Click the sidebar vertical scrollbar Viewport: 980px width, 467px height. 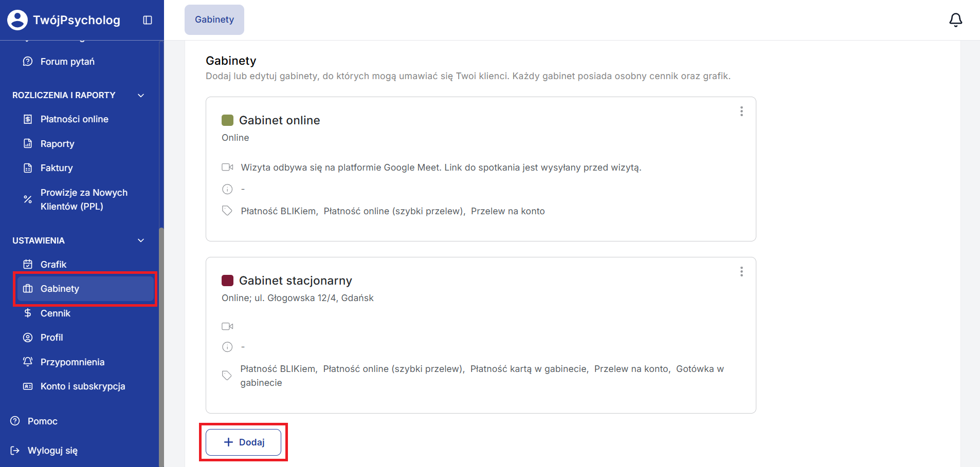point(161,344)
